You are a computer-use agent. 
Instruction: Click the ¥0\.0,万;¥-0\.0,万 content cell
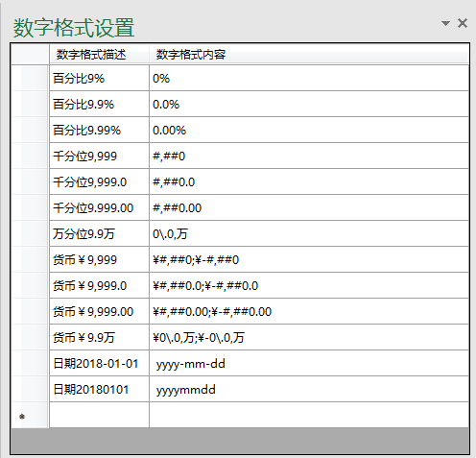coord(309,338)
